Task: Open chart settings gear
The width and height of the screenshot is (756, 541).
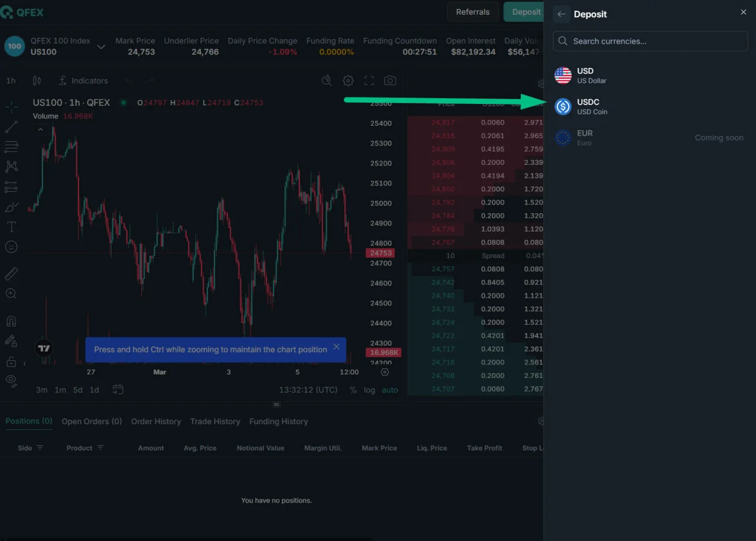Action: 348,81
